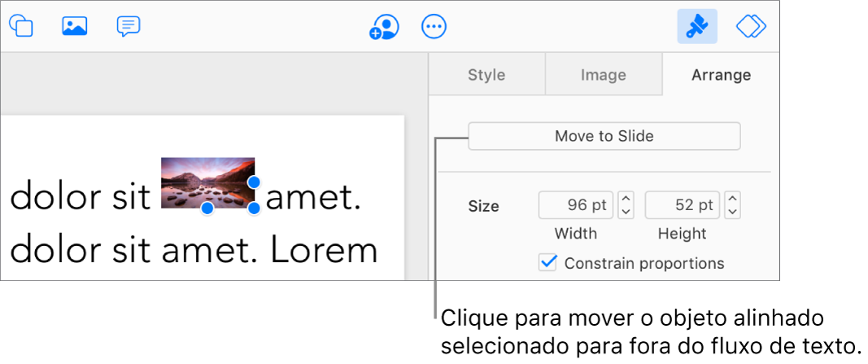Switch to the Image tab

pos(604,75)
